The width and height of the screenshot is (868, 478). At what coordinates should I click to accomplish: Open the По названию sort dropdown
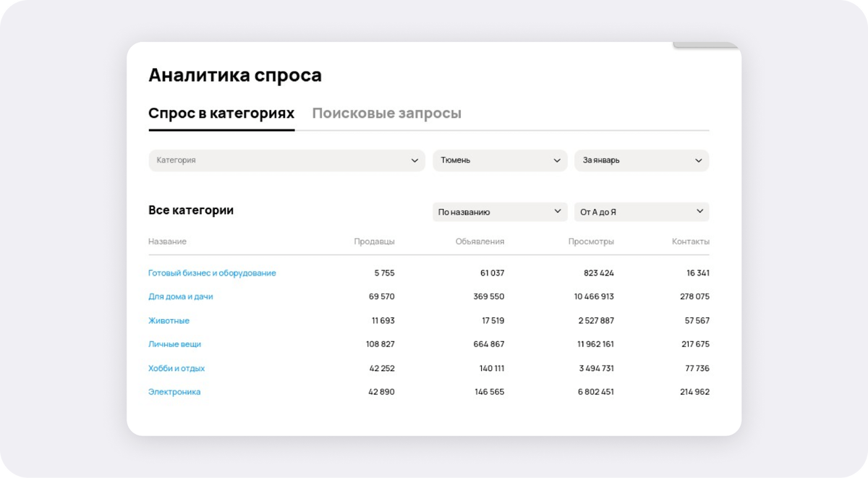[x=500, y=212]
